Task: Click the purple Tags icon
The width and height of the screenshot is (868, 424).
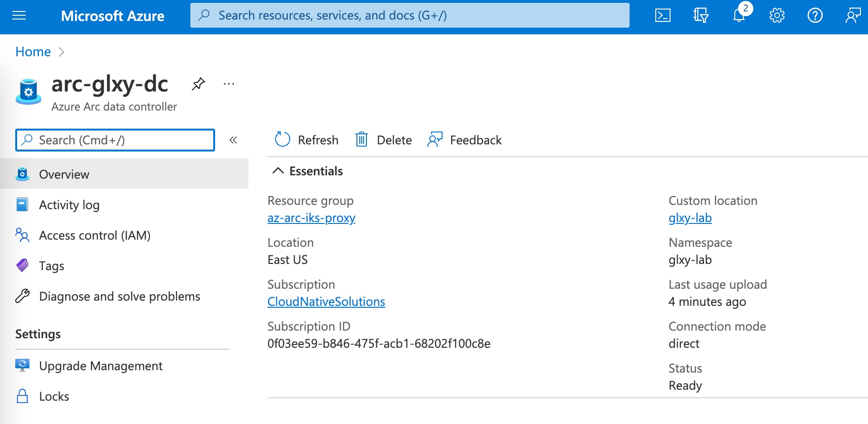Action: [22, 265]
